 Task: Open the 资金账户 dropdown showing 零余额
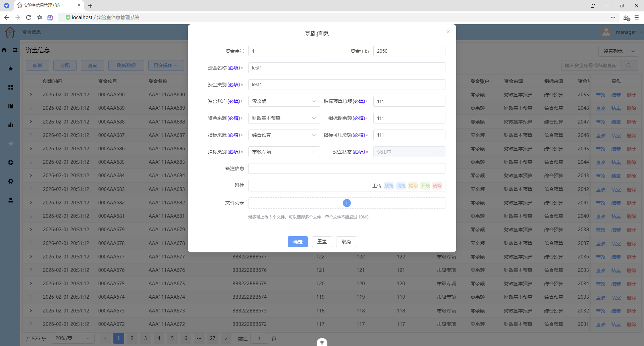(x=284, y=101)
